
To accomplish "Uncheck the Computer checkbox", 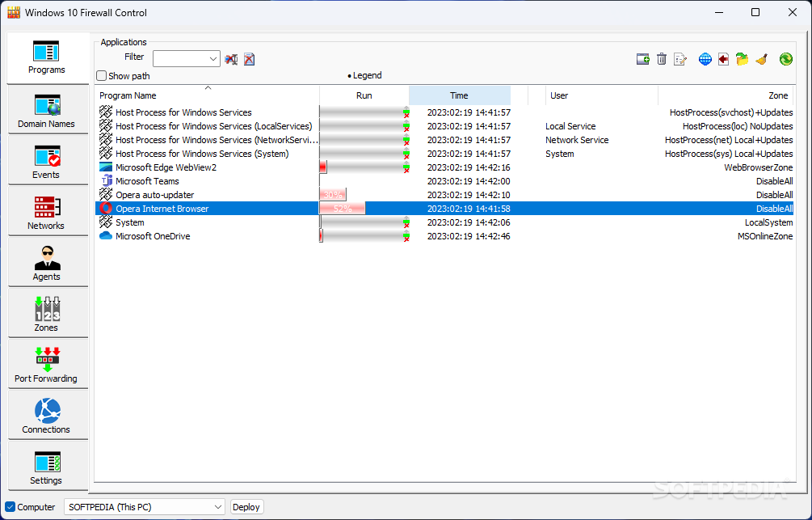I will [x=10, y=507].
